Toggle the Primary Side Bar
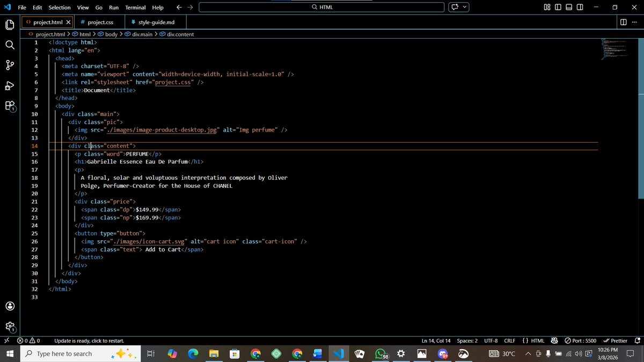 click(558, 7)
